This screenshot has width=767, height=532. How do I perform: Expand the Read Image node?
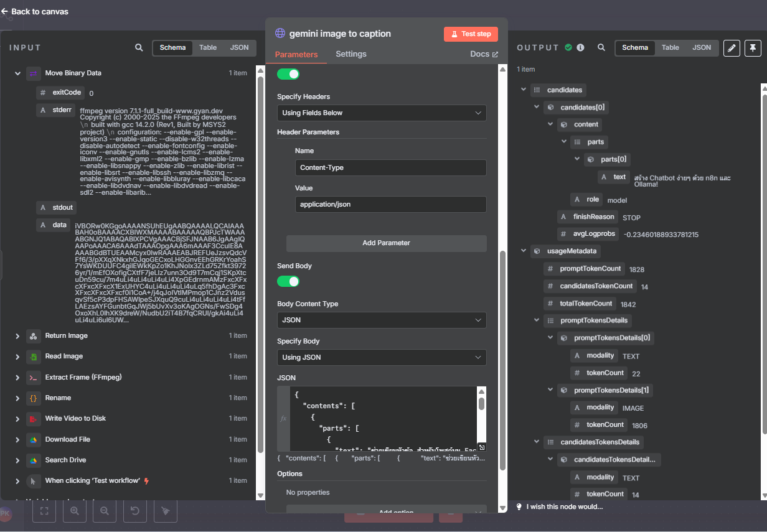point(17,357)
